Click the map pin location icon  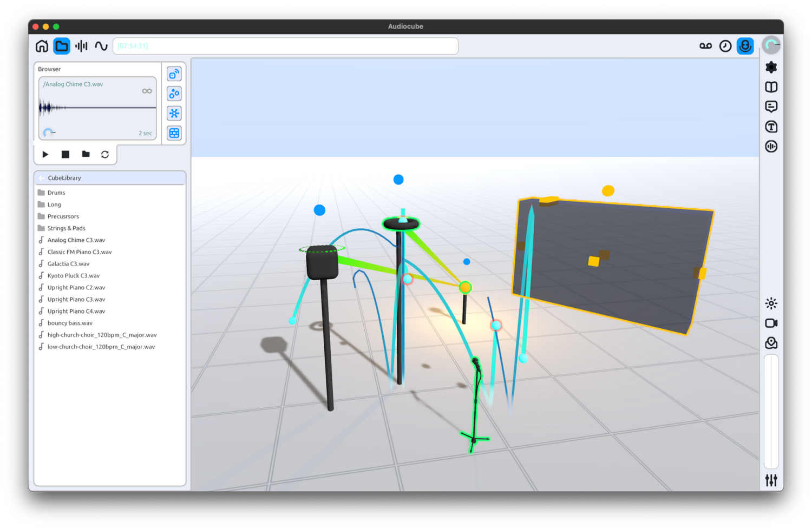(771, 343)
